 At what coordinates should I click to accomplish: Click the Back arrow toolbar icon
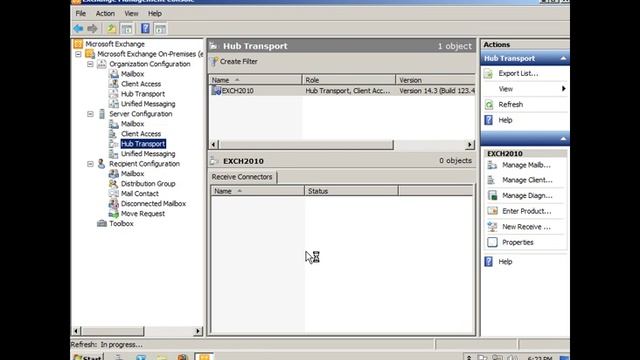coord(78,29)
